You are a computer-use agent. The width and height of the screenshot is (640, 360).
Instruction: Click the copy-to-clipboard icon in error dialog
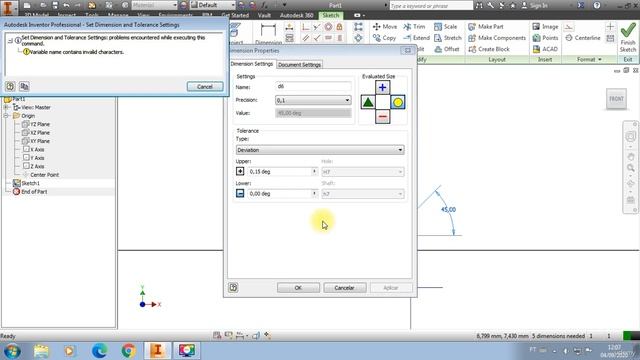pos(24,86)
